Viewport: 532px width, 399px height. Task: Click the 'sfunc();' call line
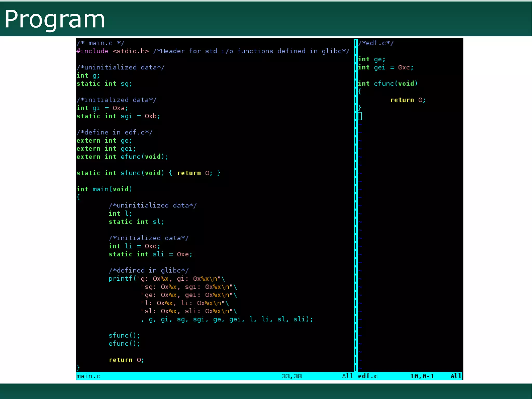tap(124, 335)
